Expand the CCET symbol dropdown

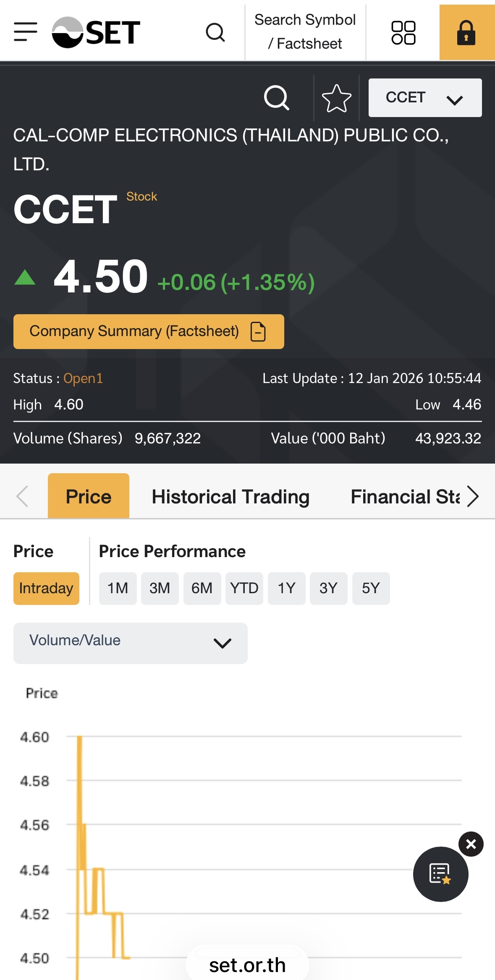click(x=425, y=98)
